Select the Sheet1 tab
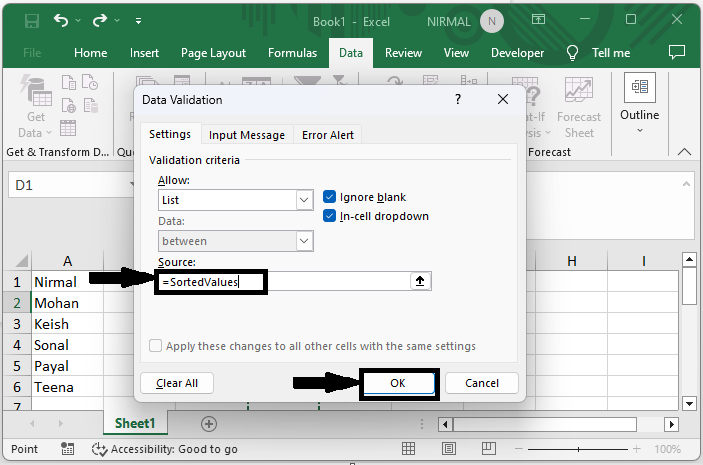The image size is (703, 465). tap(135, 423)
